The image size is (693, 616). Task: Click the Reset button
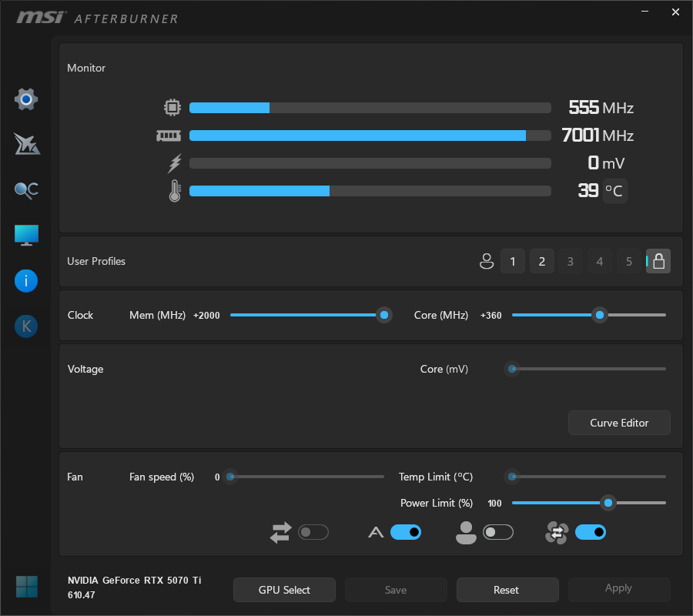pyautogui.click(x=507, y=590)
